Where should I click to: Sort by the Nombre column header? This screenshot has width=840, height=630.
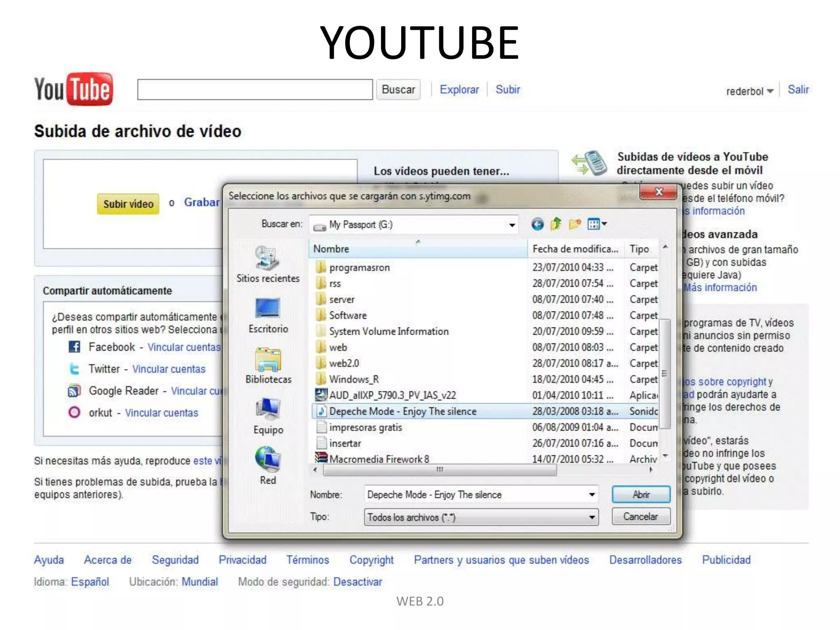point(418,249)
